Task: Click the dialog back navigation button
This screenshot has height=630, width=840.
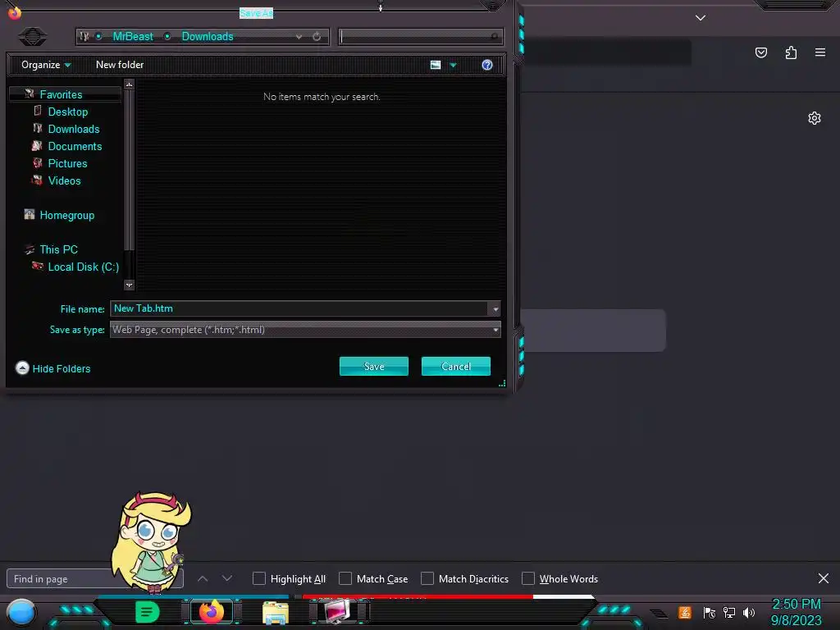Action: click(33, 36)
